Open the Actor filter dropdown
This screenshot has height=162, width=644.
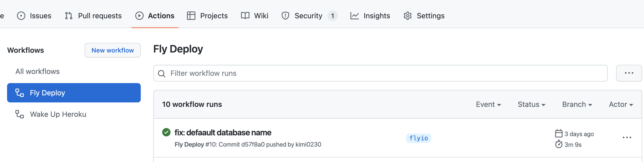(x=621, y=104)
